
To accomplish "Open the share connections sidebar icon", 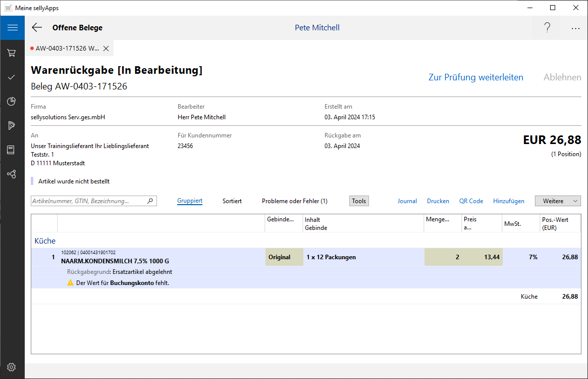I will click(12, 174).
